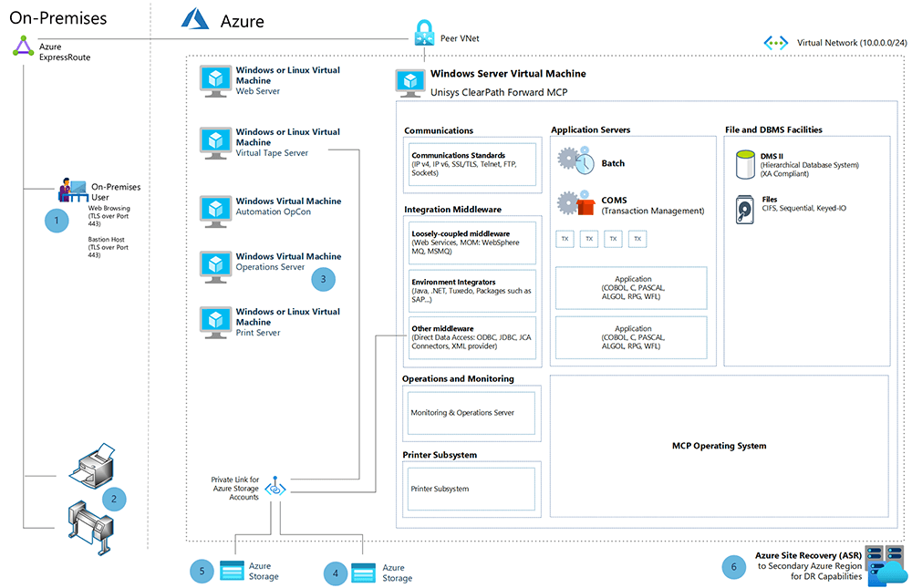Click Private Link for Azure Storage Accounts label
The image size is (912, 588).
[x=235, y=489]
